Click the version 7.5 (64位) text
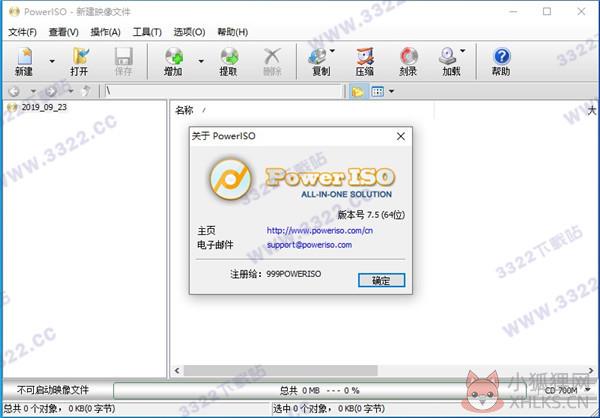Viewport: 600px width, 418px height. tap(371, 215)
